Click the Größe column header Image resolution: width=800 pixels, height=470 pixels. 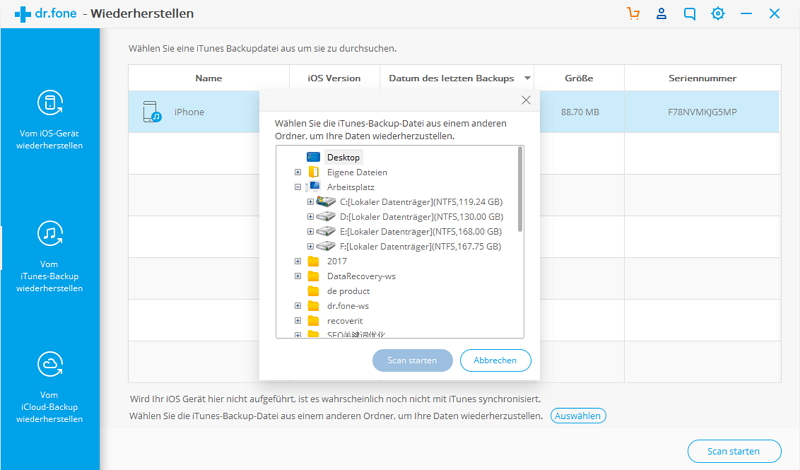tap(579, 78)
